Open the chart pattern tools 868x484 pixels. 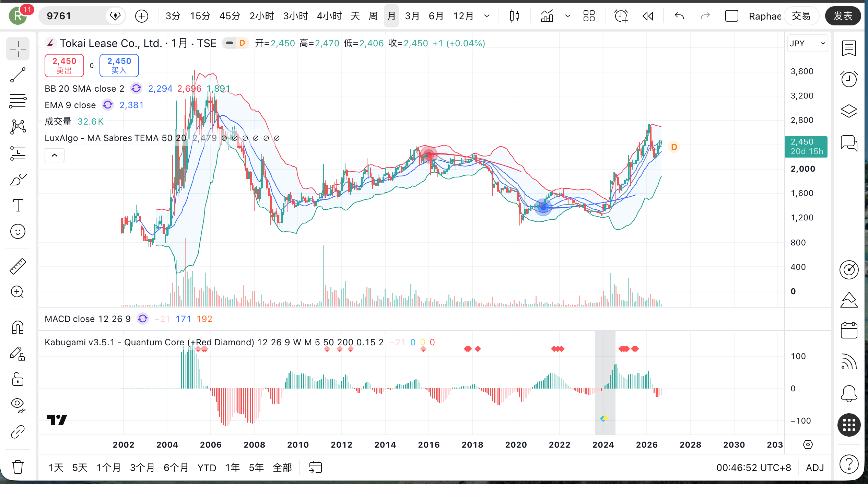click(x=18, y=127)
